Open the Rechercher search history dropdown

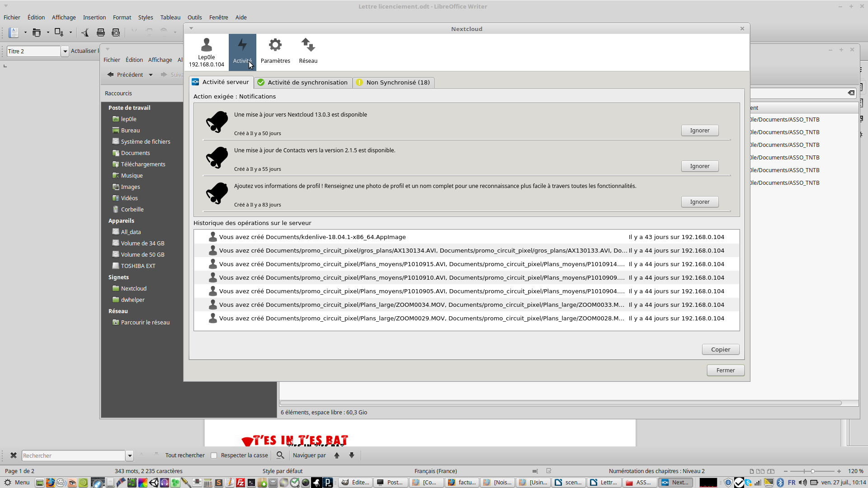pyautogui.click(x=130, y=455)
